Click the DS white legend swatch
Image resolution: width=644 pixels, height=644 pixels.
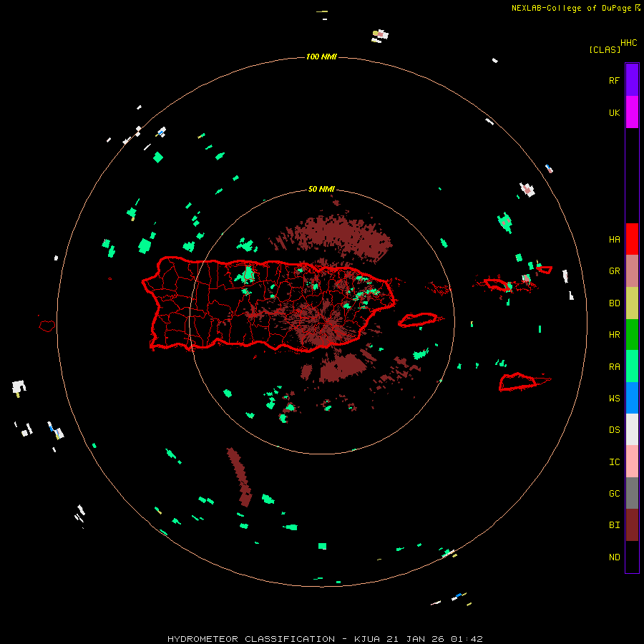[632, 429]
